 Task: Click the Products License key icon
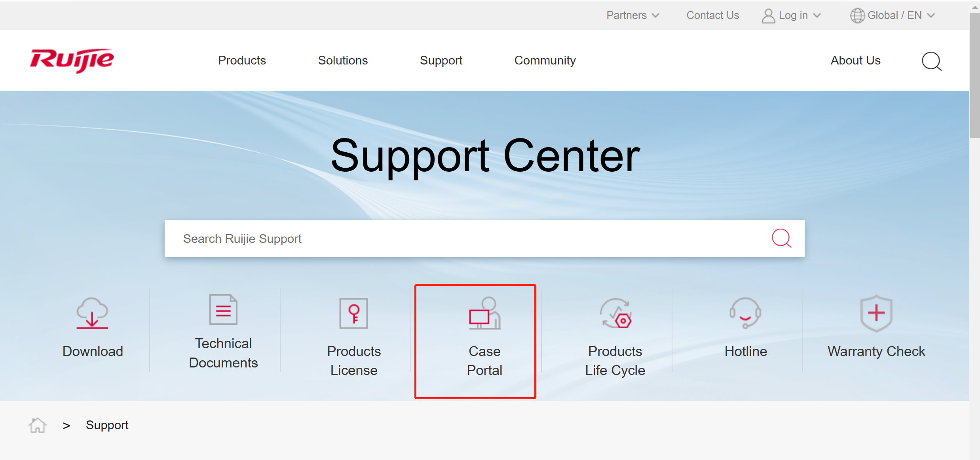coord(353,313)
